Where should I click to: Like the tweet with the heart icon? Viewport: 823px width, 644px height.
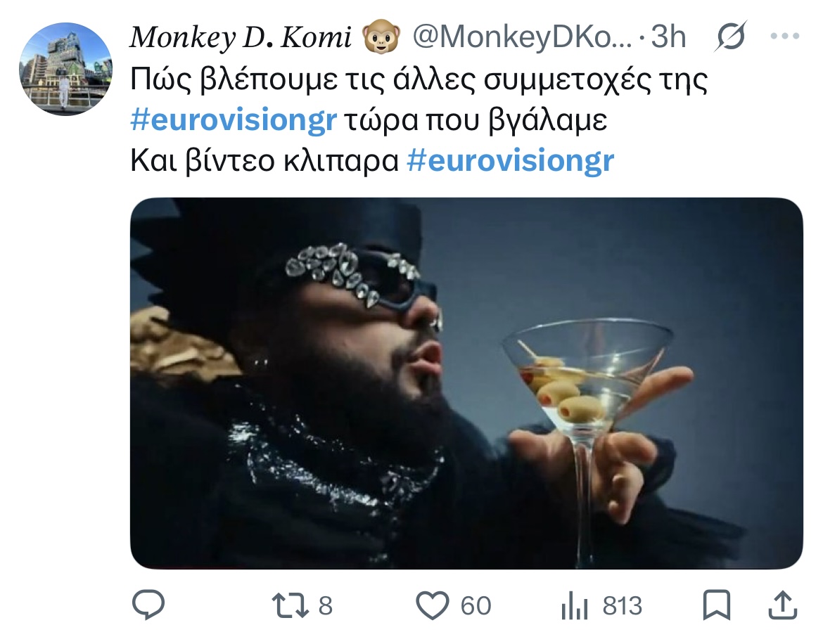(x=433, y=605)
